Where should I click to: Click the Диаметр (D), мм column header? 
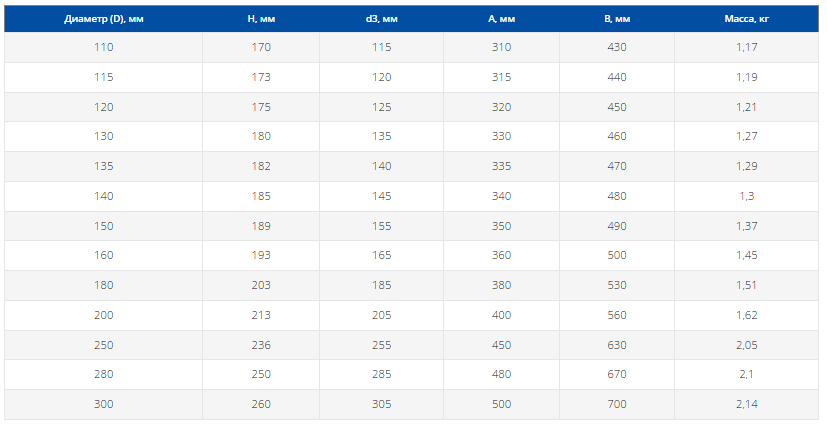pos(103,19)
